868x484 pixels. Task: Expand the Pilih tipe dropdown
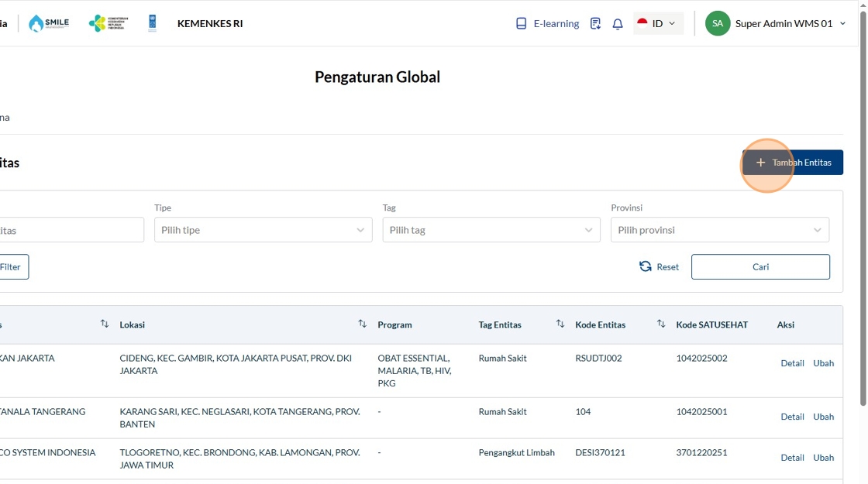pos(263,230)
